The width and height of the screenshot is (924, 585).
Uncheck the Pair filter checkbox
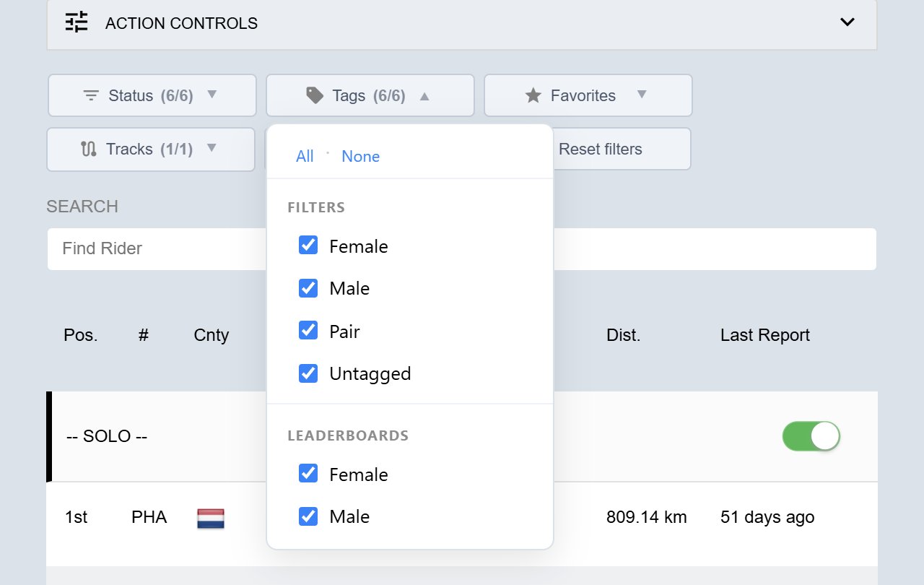tap(308, 331)
